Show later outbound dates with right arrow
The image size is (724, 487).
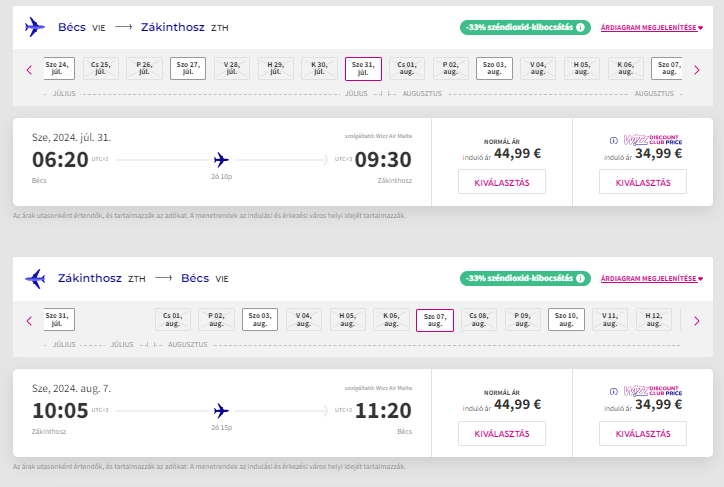tap(697, 70)
